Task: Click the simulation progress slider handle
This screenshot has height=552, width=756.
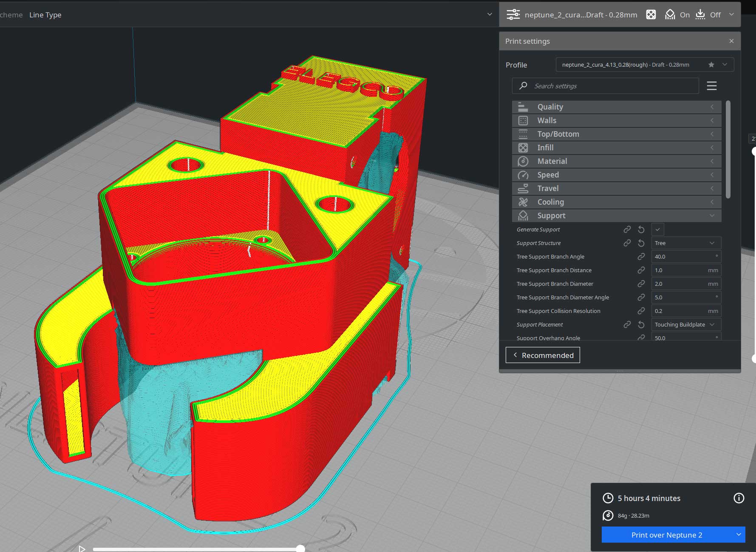Action: pyautogui.click(x=300, y=549)
